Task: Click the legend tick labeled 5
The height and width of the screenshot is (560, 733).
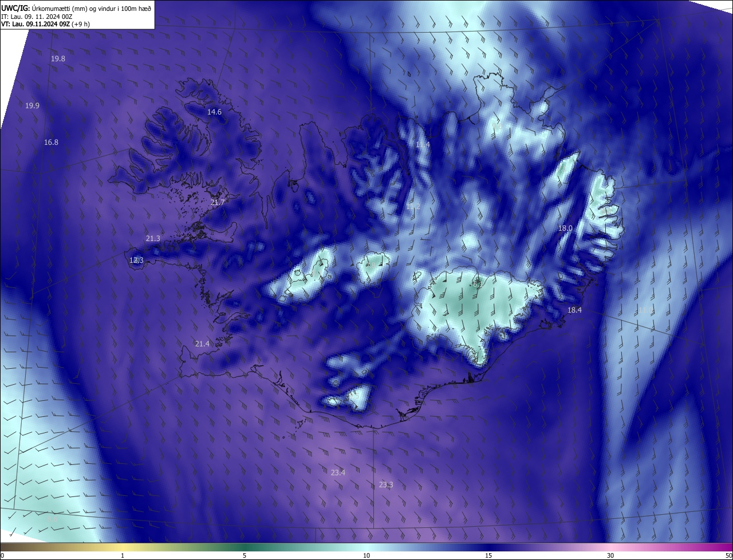Action: (x=245, y=555)
